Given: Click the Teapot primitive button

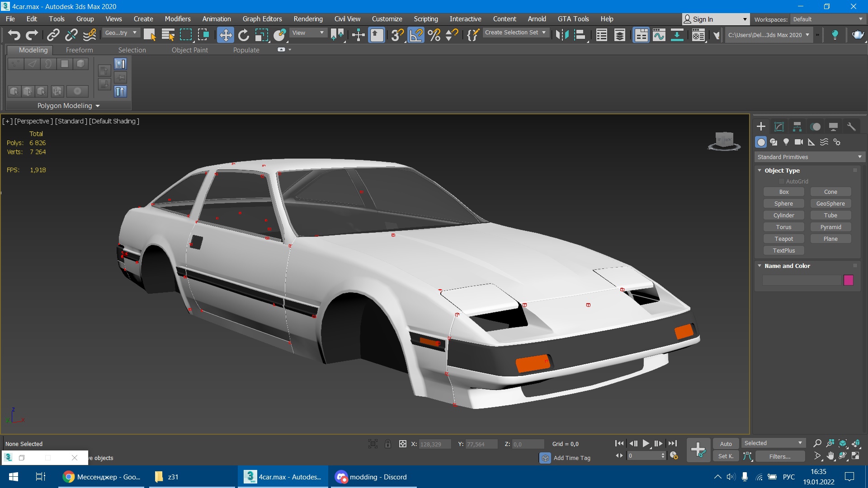Looking at the screenshot, I should coord(783,239).
